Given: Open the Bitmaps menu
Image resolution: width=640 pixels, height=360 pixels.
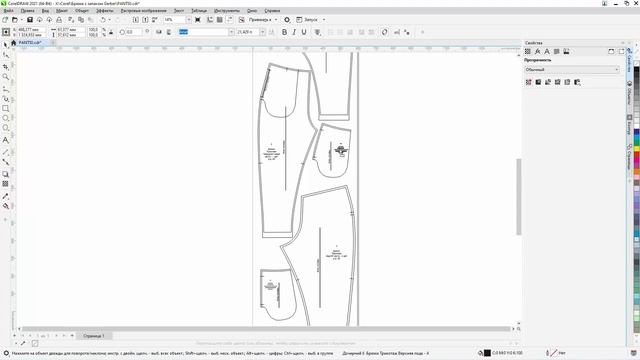Looking at the screenshot, I should 143,11.
